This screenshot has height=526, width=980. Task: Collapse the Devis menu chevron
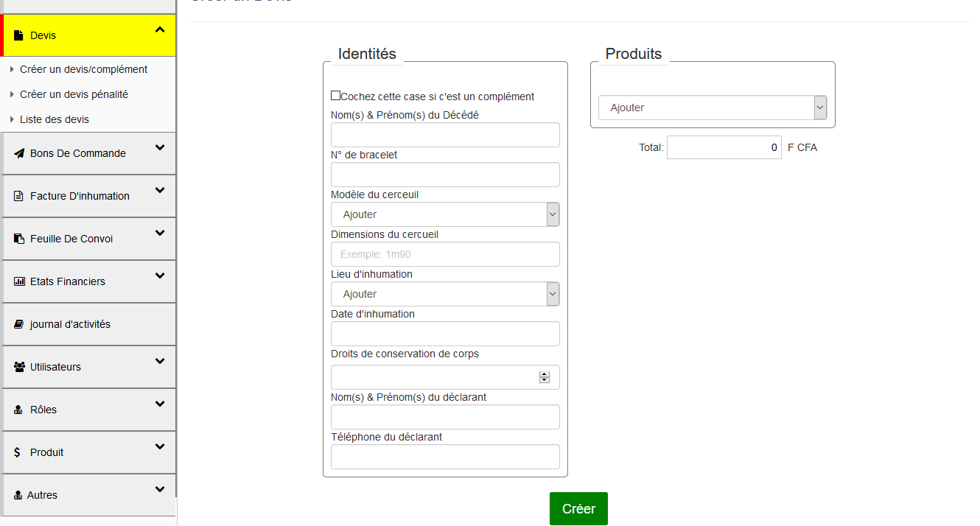[x=160, y=30]
